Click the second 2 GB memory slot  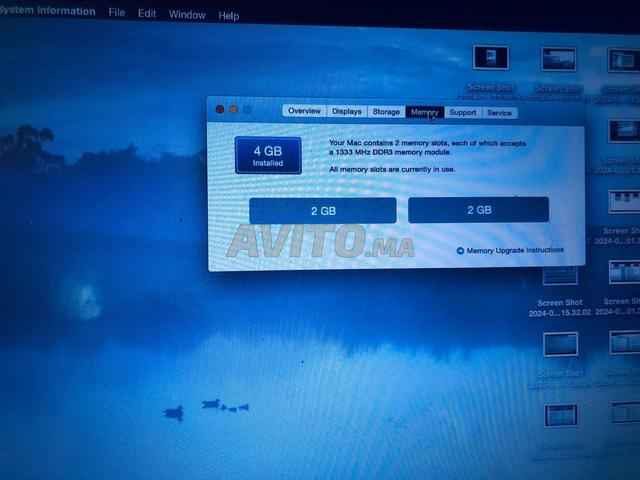tap(478, 210)
